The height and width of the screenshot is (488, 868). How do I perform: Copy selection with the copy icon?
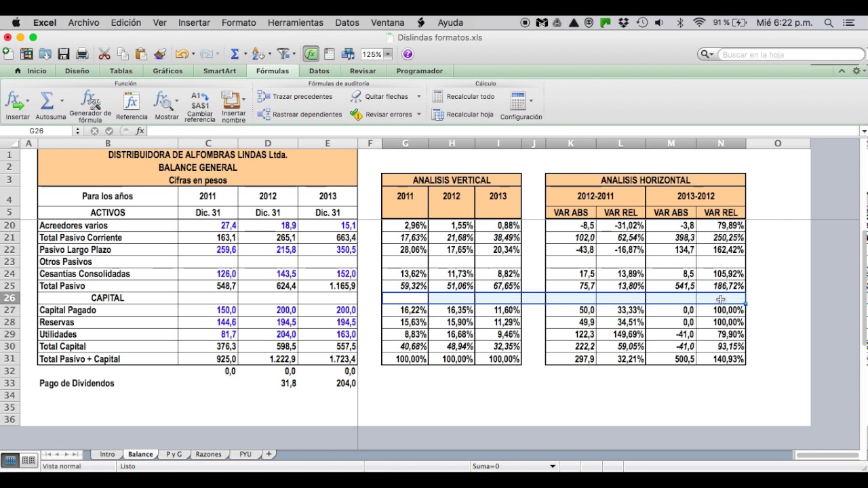click(x=123, y=54)
